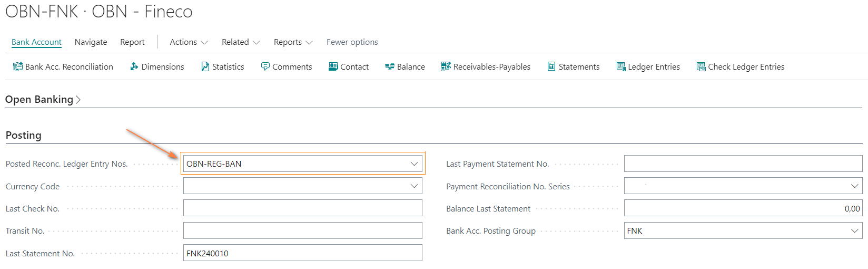Click the Balance Last Statement label
Screen dimensions: 868x269
(488, 209)
